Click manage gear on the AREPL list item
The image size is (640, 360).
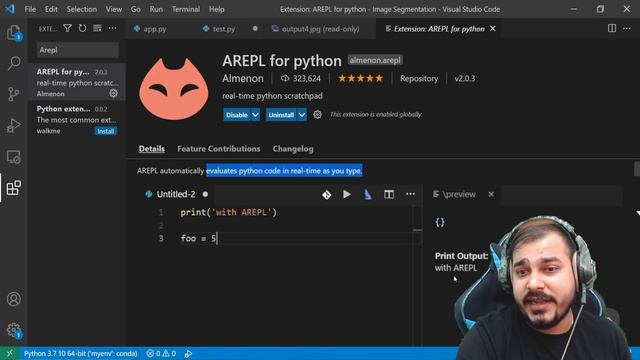113,93
